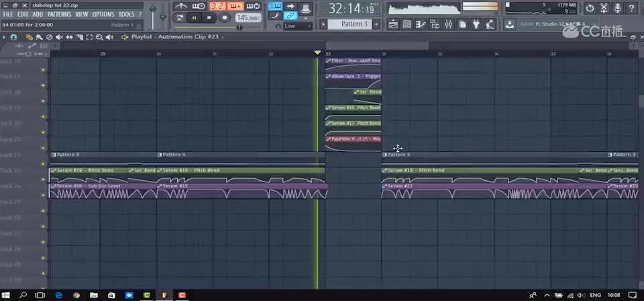Click the 32:14 time display

351,8
